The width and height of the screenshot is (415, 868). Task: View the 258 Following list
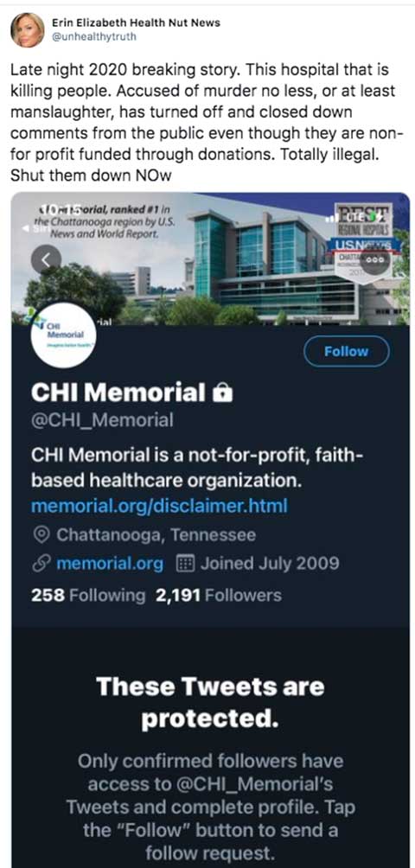point(88,596)
